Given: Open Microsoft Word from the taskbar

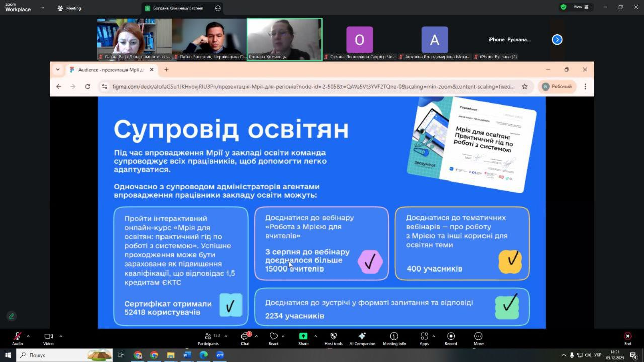Looking at the screenshot, I should pos(187,355).
